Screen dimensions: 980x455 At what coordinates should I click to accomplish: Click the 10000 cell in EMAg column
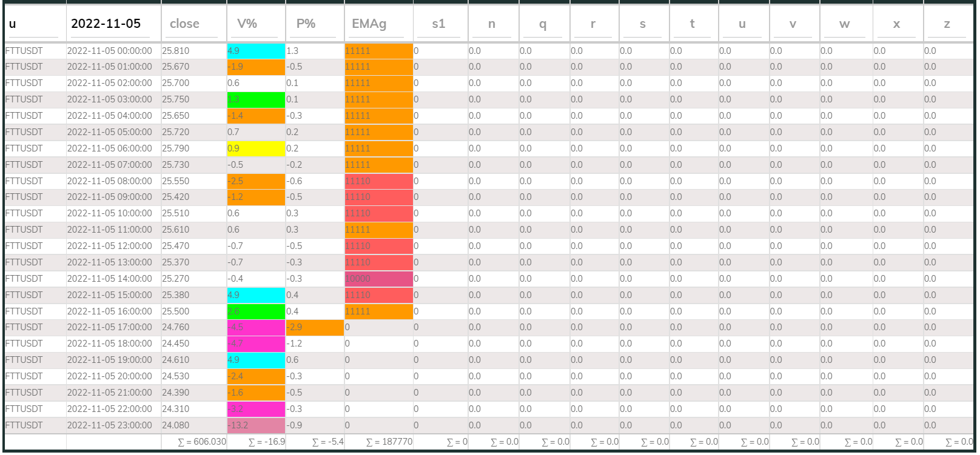(378, 279)
